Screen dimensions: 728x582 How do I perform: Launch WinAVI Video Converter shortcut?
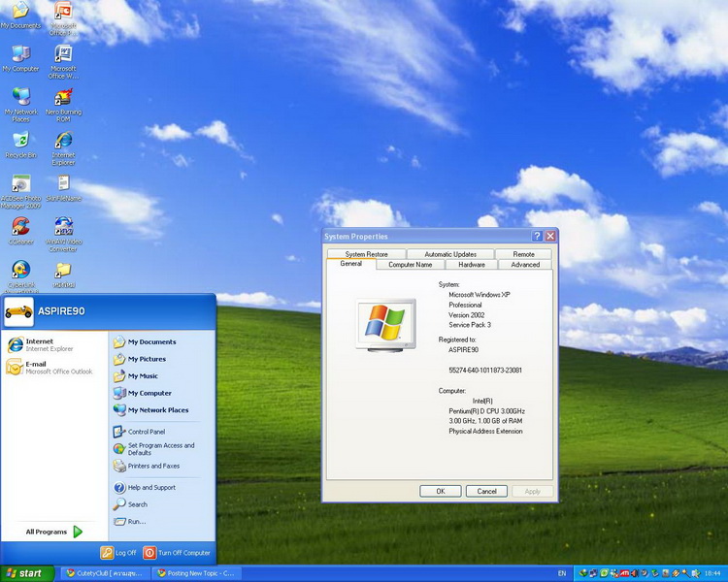point(63,235)
